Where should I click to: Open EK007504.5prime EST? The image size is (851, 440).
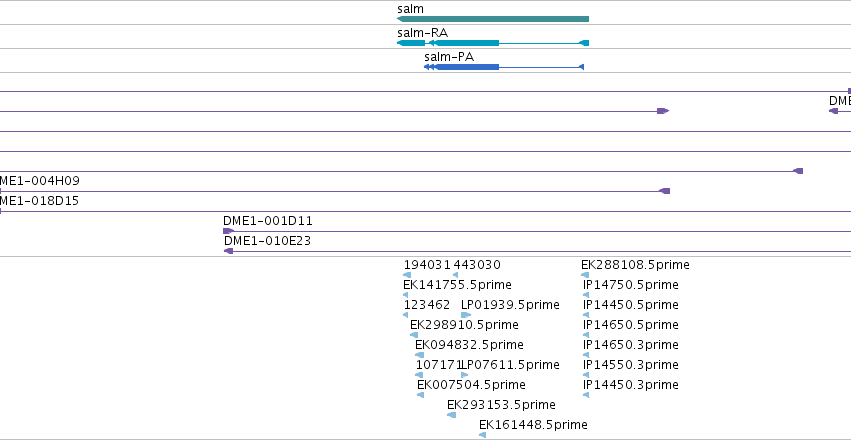471,385
